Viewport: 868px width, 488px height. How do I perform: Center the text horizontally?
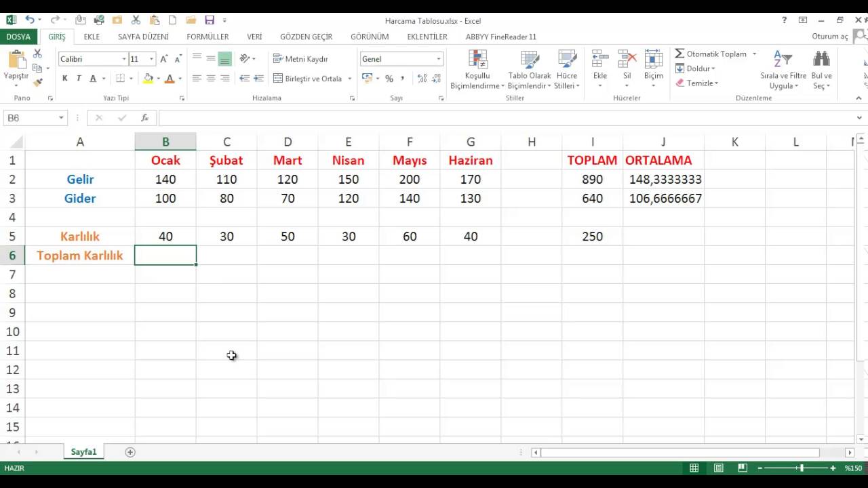click(211, 79)
